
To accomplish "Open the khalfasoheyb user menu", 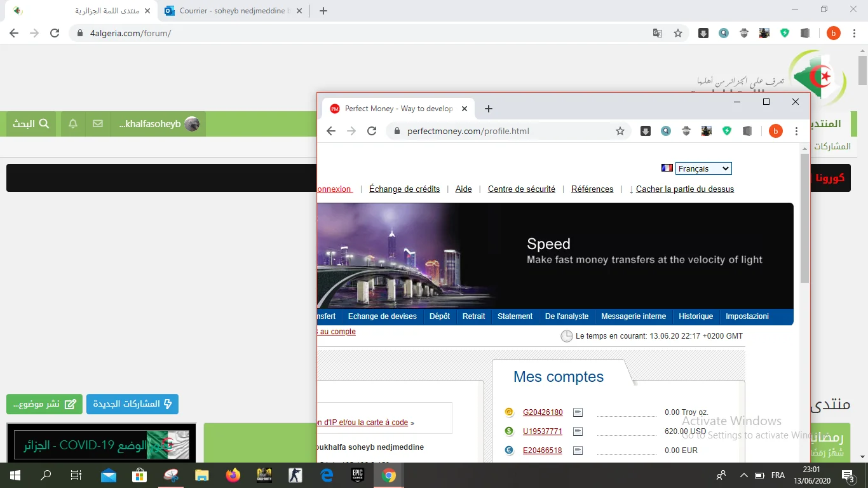I will click(159, 124).
